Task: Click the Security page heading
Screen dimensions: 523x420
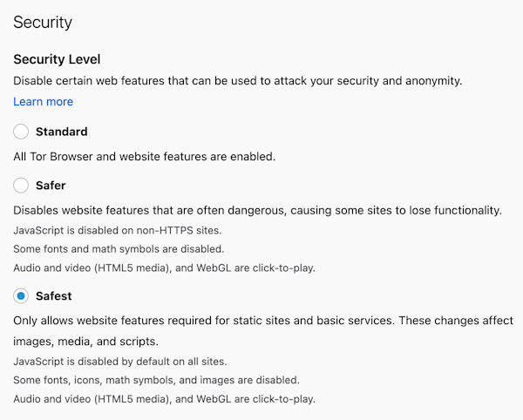Action: (x=43, y=23)
